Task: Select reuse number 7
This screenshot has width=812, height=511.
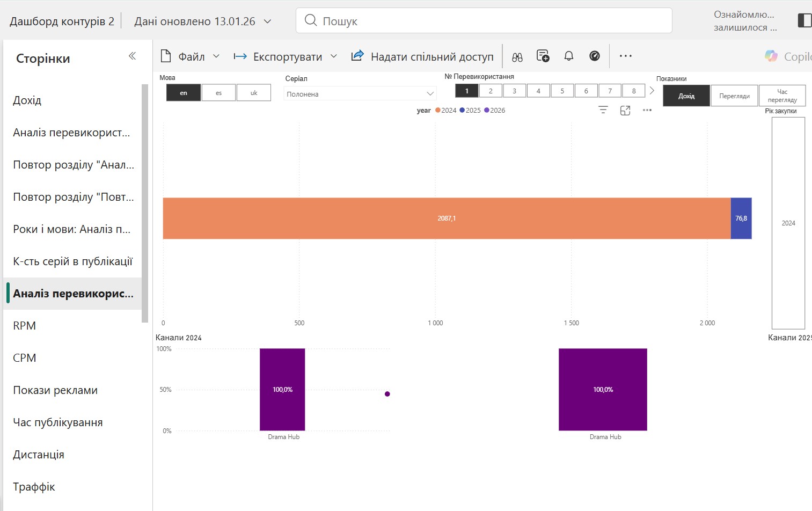Action: tap(610, 91)
